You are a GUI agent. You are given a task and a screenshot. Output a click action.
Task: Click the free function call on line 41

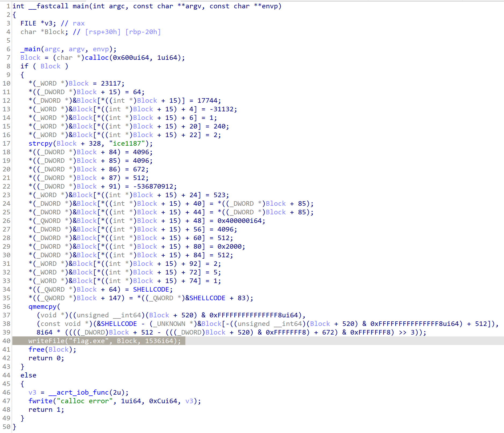(x=36, y=350)
